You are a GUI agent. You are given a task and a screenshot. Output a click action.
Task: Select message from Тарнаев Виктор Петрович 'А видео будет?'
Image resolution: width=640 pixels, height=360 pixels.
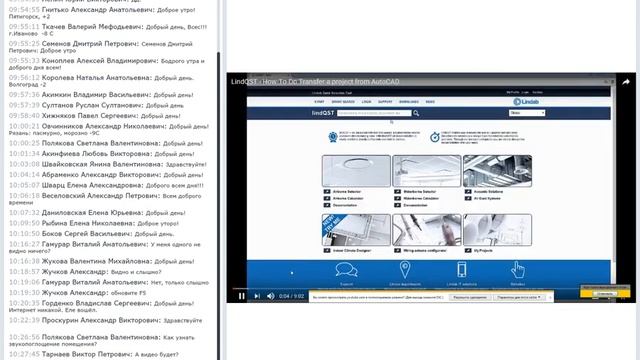tap(94, 354)
